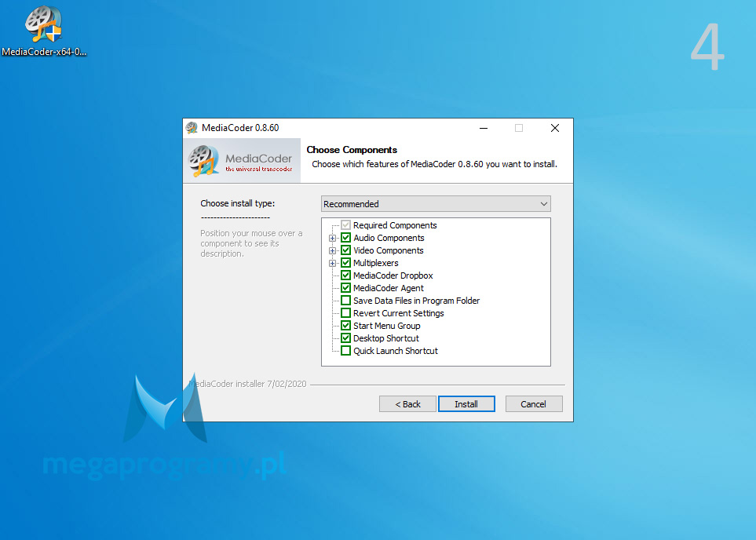
Task: Disable Desktop Shortcut checkbox
Action: point(345,338)
